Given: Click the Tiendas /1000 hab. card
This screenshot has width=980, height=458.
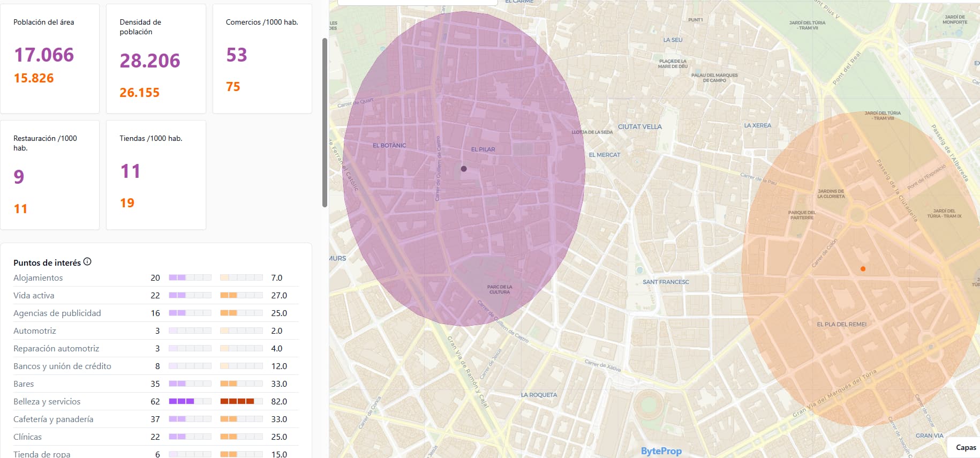Looking at the screenshot, I should pyautogui.click(x=156, y=175).
